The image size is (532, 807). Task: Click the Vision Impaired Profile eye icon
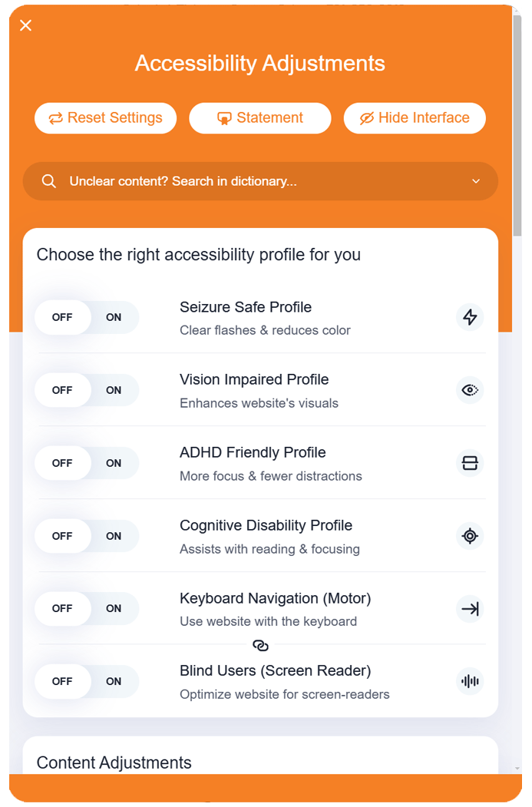click(x=470, y=390)
